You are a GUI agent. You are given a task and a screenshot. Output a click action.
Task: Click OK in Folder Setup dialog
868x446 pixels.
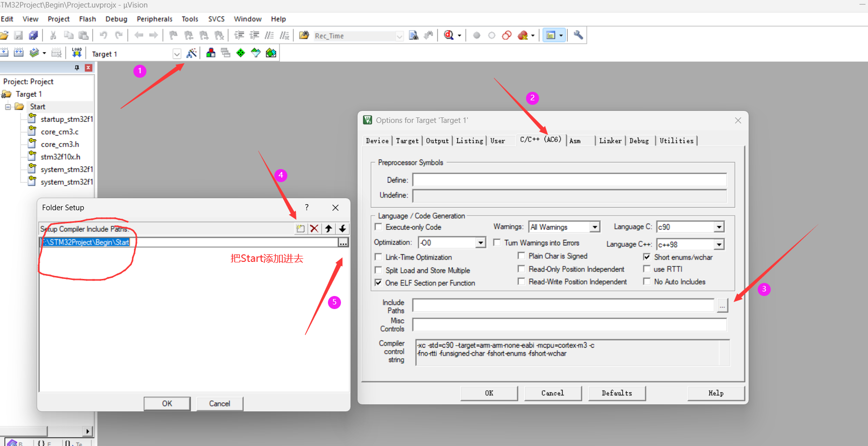click(x=167, y=403)
